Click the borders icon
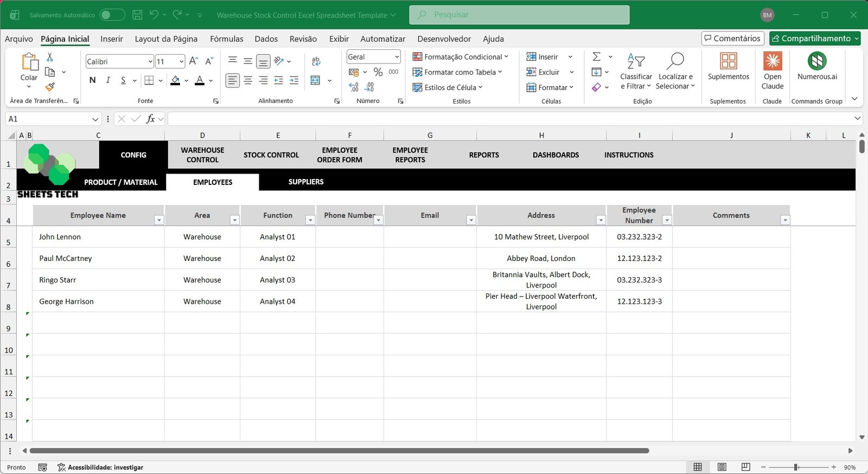This screenshot has height=474, width=868. tap(149, 80)
